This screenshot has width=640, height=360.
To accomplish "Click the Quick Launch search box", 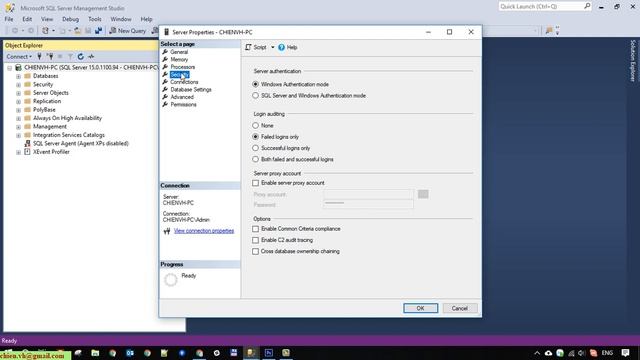I will tap(544, 7).
